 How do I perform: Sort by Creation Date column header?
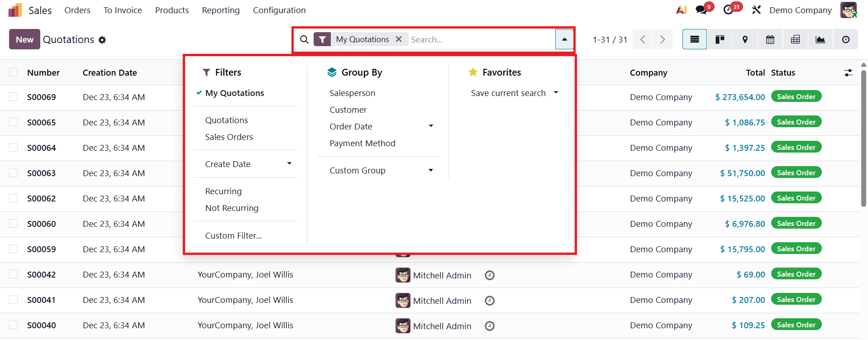(x=110, y=72)
